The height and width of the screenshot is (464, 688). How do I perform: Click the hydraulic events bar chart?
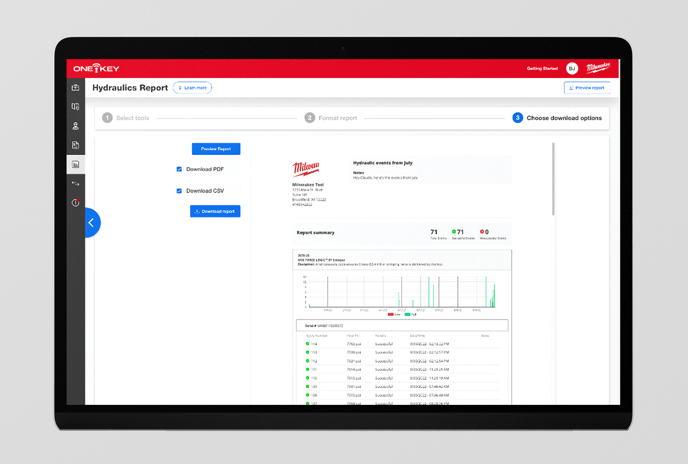(401, 293)
